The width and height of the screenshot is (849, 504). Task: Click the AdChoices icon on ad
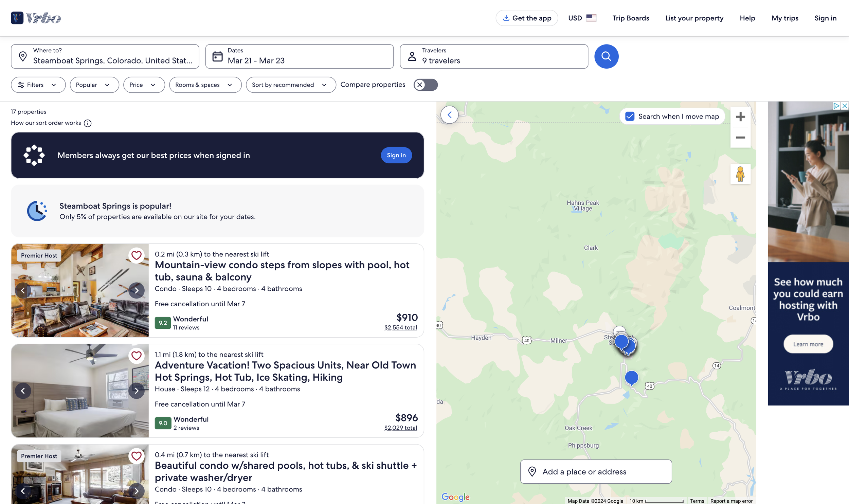click(x=837, y=106)
